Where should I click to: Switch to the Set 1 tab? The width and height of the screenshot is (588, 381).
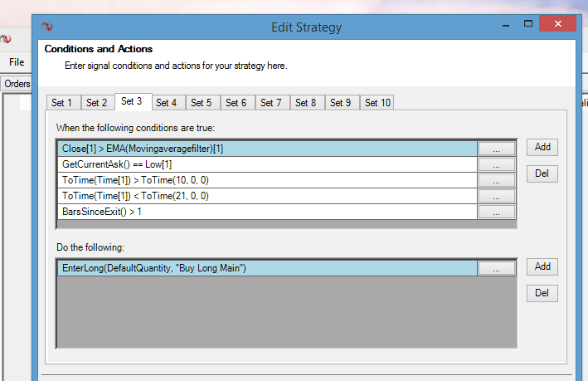(62, 103)
